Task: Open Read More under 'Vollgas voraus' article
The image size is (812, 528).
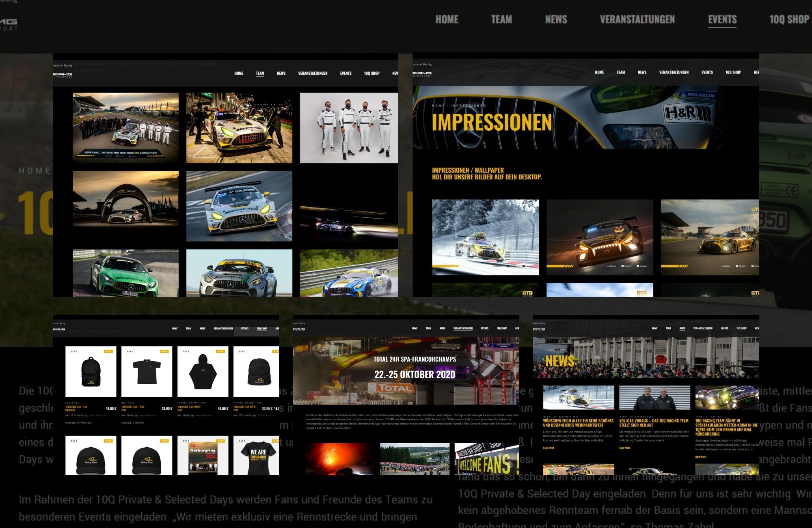Action: tap(624, 448)
